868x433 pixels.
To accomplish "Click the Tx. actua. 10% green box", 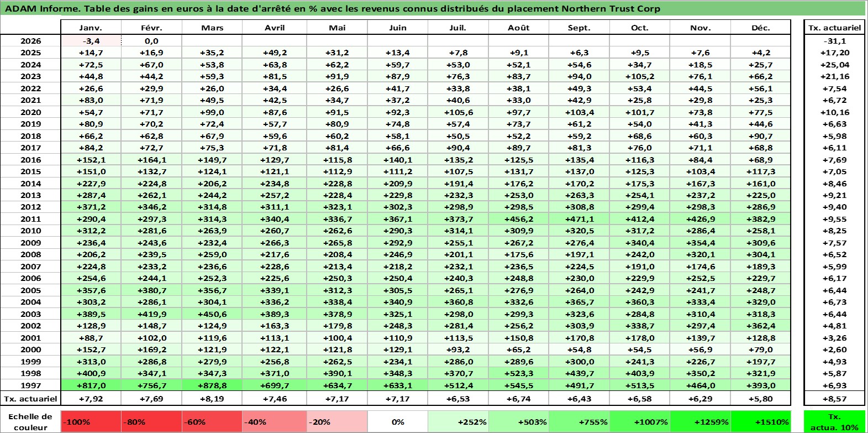I will (834, 421).
